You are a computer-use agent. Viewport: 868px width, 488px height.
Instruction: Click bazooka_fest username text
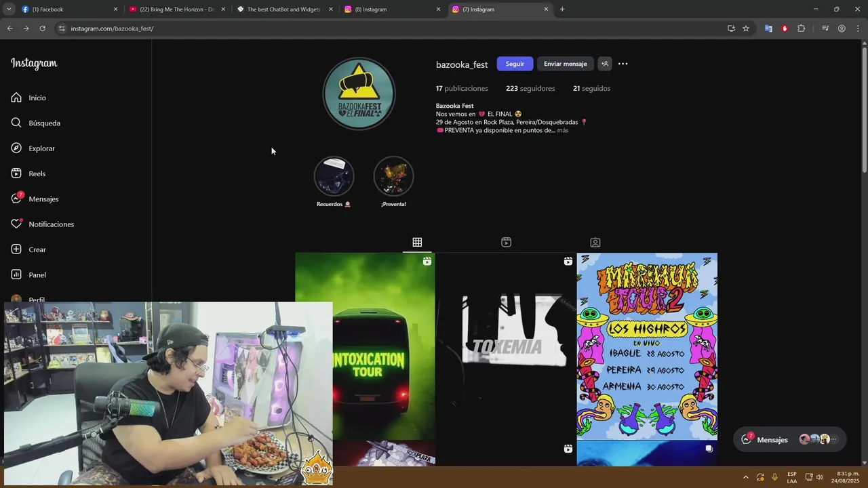coord(462,64)
